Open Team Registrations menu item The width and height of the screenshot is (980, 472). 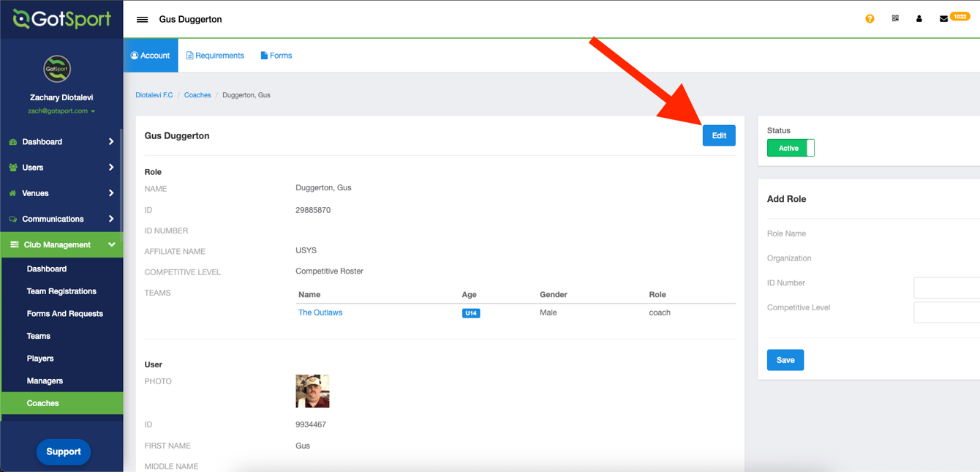click(x=61, y=291)
